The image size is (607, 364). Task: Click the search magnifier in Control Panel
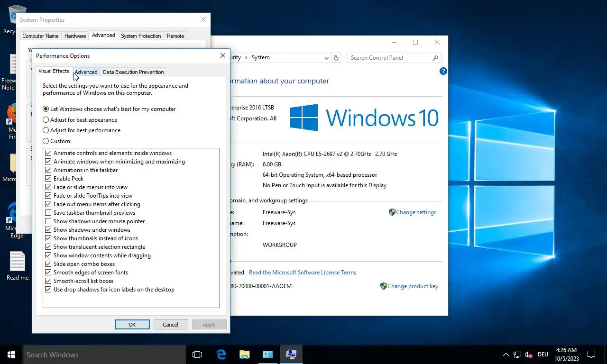tap(435, 58)
